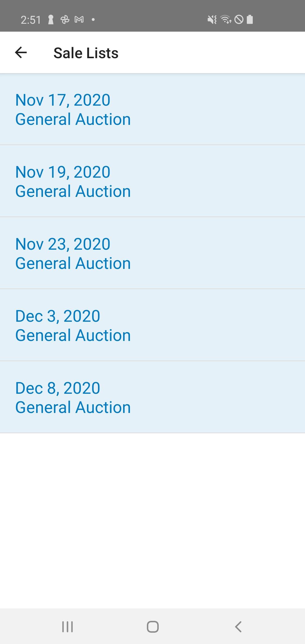
Task: Tap the pinwheel notification icon
Action: [65, 19]
